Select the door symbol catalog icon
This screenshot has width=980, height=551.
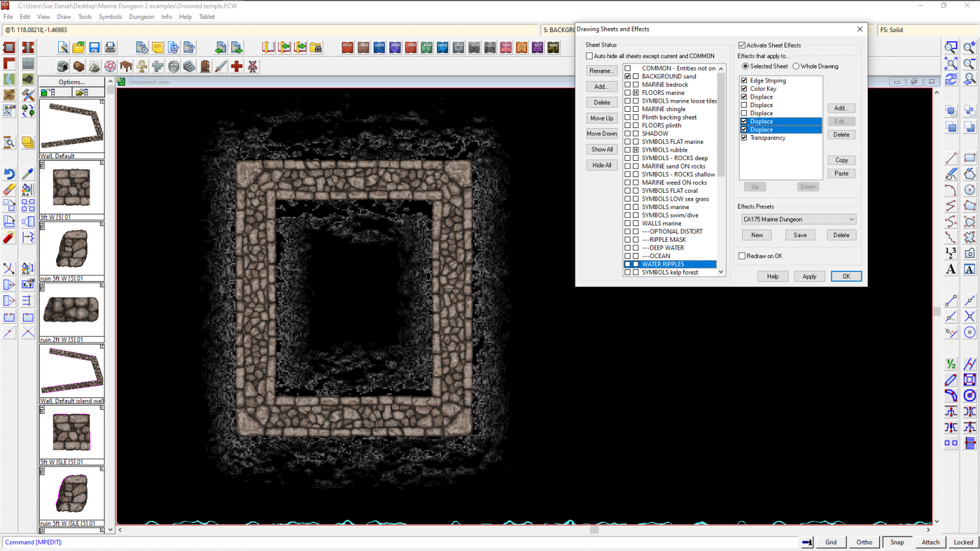(x=205, y=66)
